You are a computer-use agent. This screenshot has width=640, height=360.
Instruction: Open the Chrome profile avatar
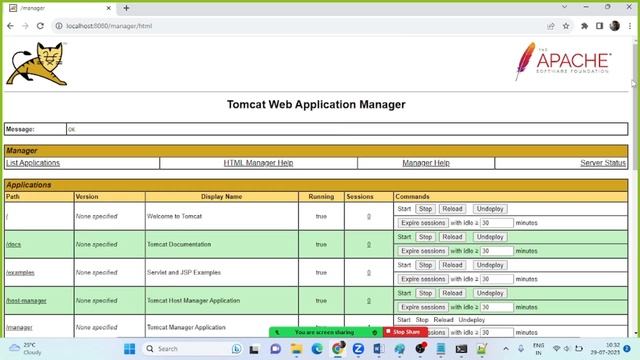tap(615, 26)
